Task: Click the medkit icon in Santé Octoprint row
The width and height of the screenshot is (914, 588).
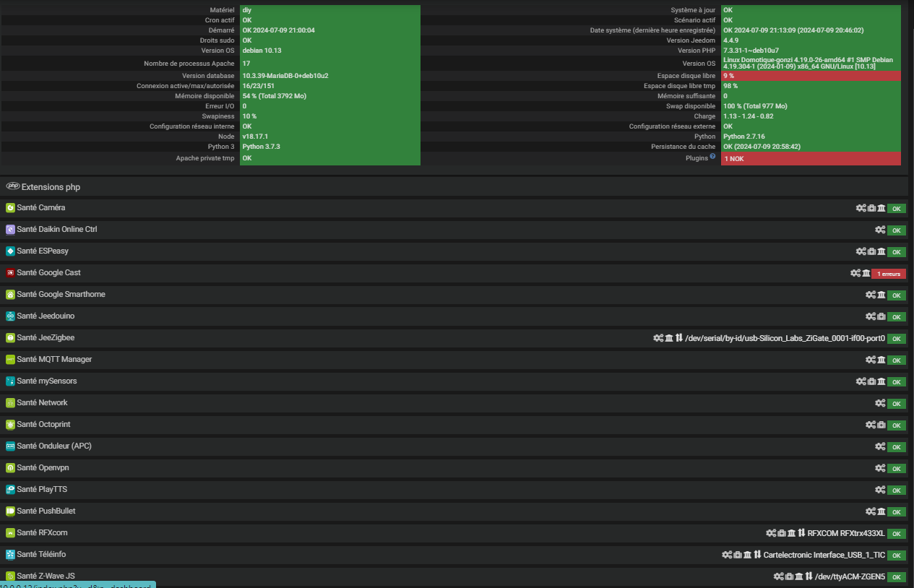Action: [x=881, y=425]
